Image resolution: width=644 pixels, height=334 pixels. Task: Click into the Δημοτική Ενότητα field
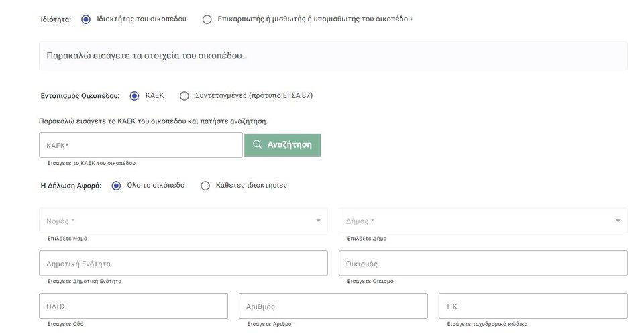click(183, 264)
